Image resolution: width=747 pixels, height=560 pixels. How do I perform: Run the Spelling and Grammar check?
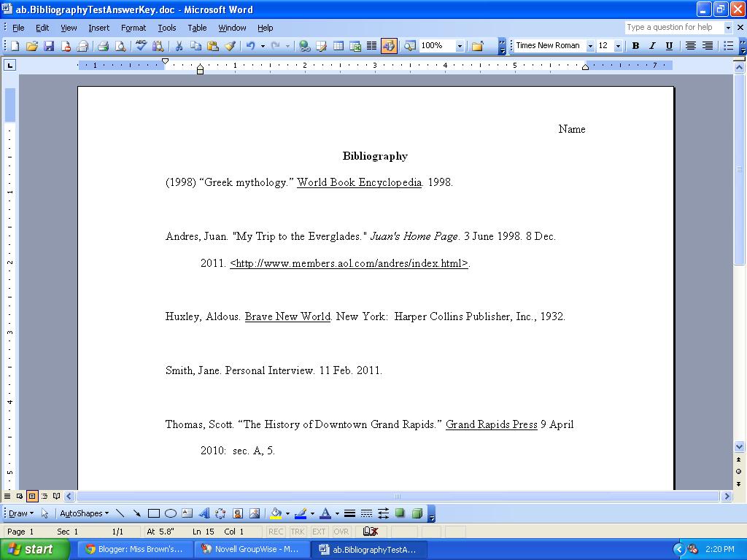[140, 45]
